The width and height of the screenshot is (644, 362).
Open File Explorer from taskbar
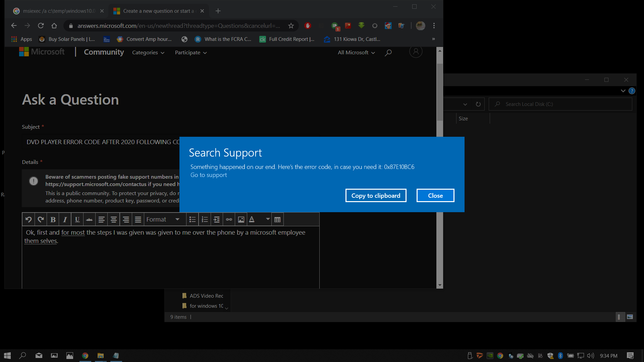(x=101, y=356)
